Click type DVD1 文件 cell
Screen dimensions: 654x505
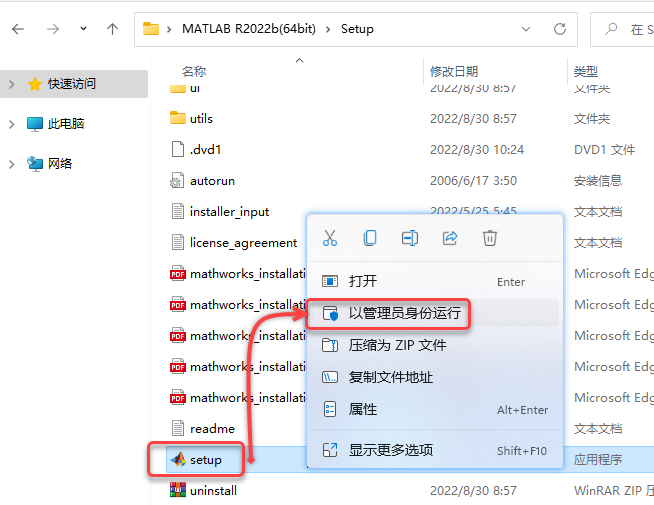(x=604, y=150)
